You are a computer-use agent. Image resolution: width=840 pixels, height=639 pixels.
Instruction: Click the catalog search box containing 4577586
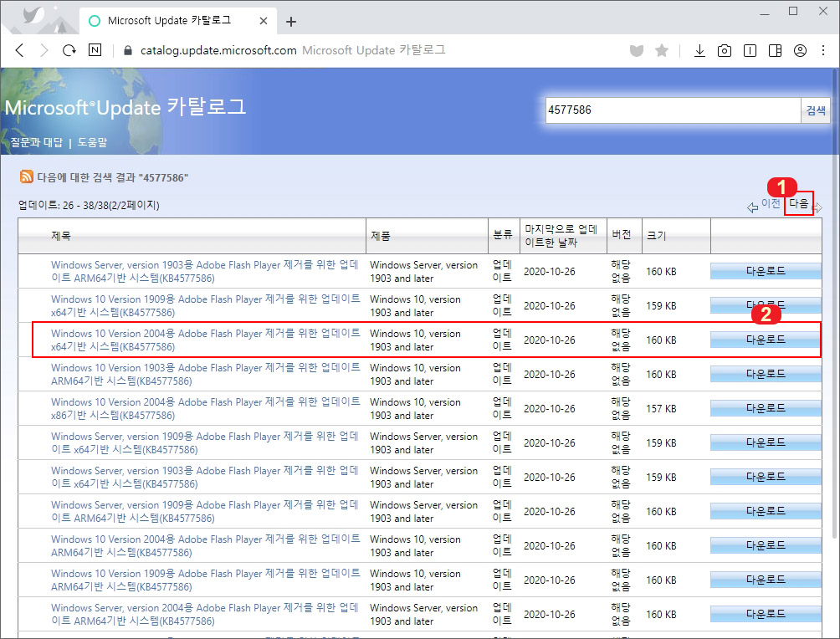(x=673, y=110)
